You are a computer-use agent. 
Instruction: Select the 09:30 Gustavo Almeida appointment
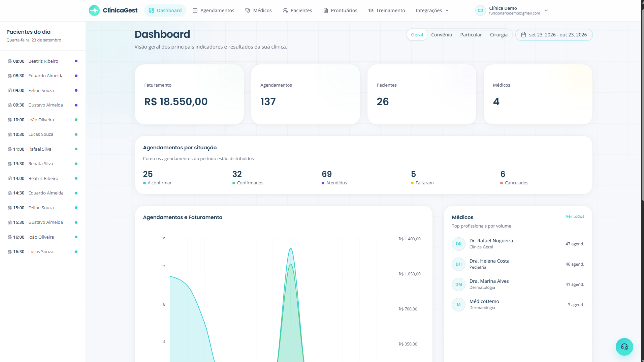(43, 105)
